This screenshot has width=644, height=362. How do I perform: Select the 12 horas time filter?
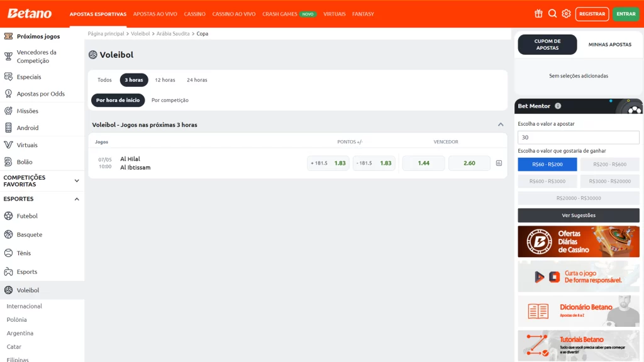pyautogui.click(x=165, y=80)
